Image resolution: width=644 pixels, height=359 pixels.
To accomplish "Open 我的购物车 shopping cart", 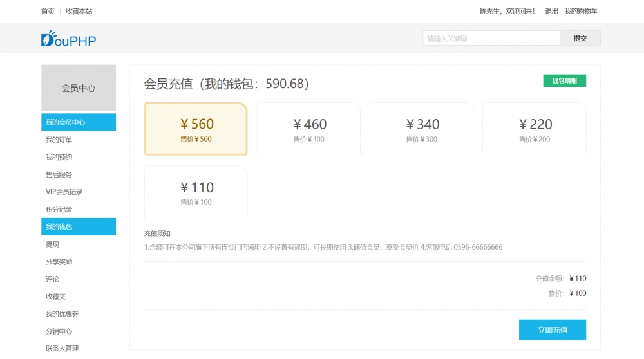I will coord(581,11).
